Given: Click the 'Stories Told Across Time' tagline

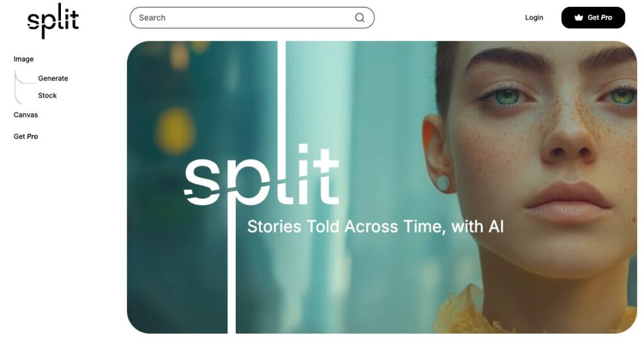Looking at the screenshot, I should [375, 226].
